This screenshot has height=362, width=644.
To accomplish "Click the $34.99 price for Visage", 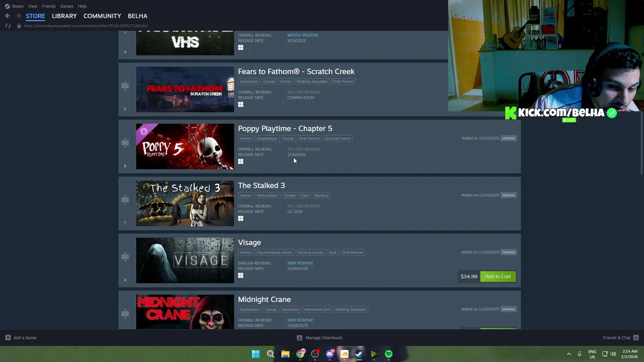I will click(469, 277).
